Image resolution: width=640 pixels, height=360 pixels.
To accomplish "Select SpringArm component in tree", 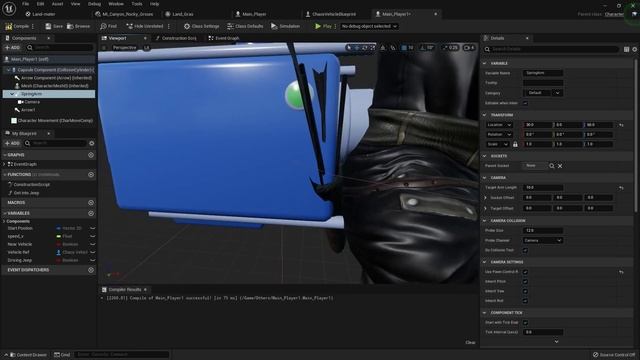I will click(49, 94).
